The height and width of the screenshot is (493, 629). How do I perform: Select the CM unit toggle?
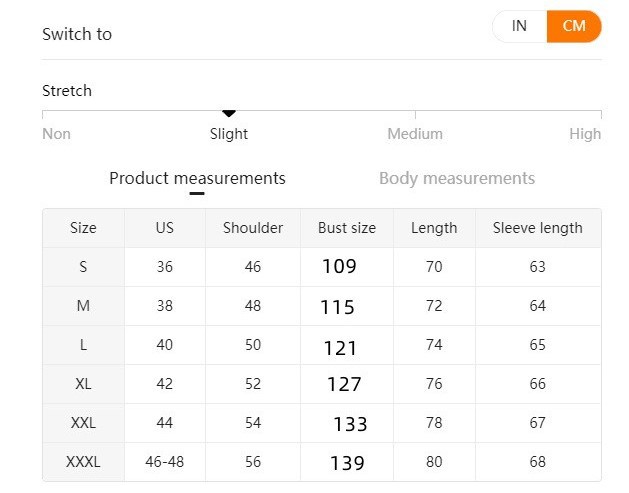point(574,27)
